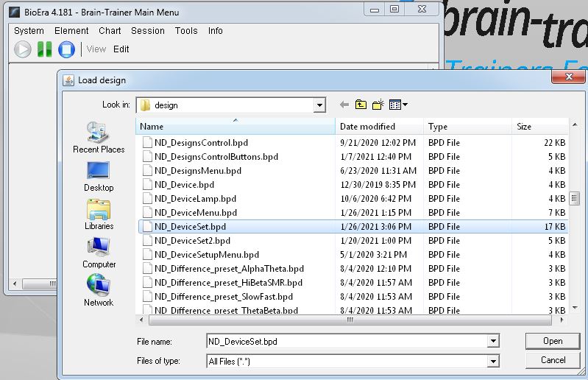Sort files by Date modified column
Viewport: 588px width, 380px height.
click(x=379, y=127)
